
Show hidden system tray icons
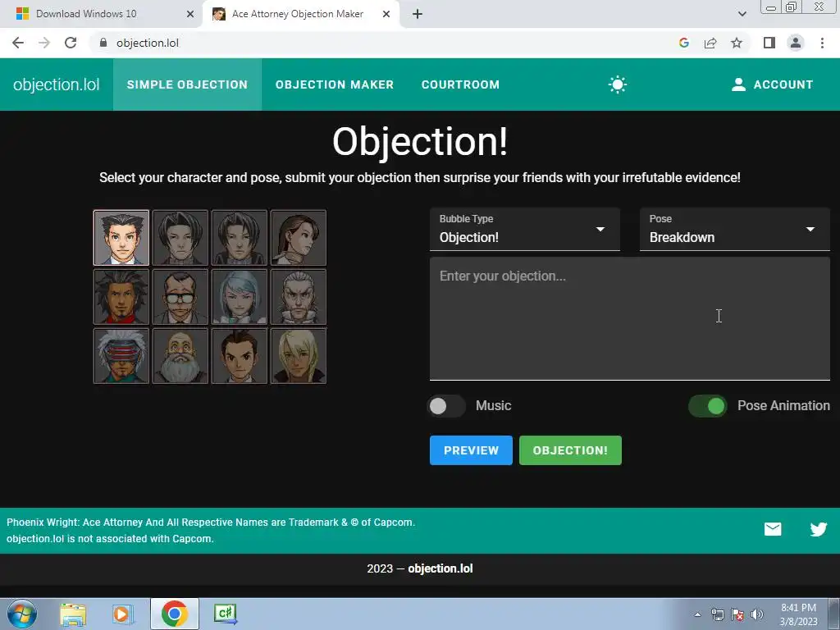697,614
